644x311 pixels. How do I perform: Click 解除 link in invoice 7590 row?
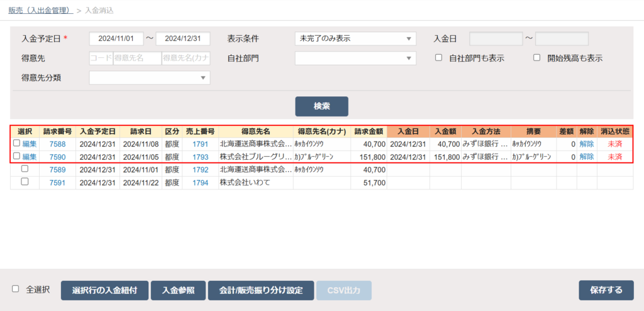[587, 157]
